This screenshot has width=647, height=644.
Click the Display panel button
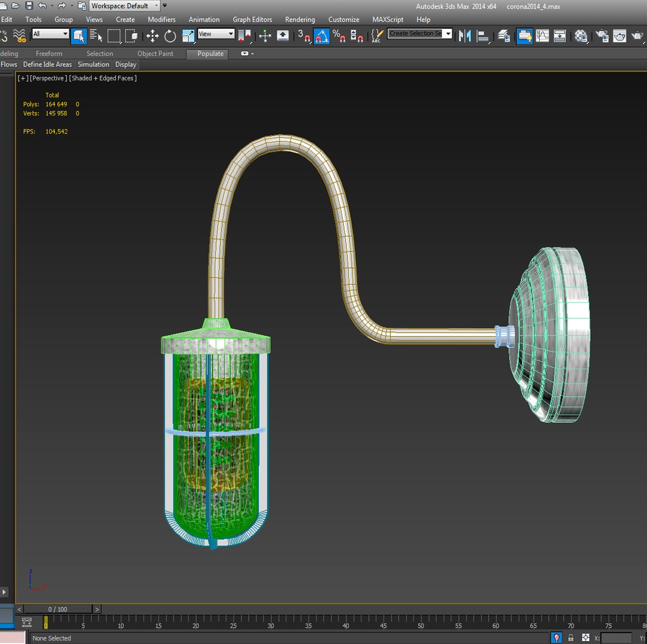pyautogui.click(x=126, y=64)
